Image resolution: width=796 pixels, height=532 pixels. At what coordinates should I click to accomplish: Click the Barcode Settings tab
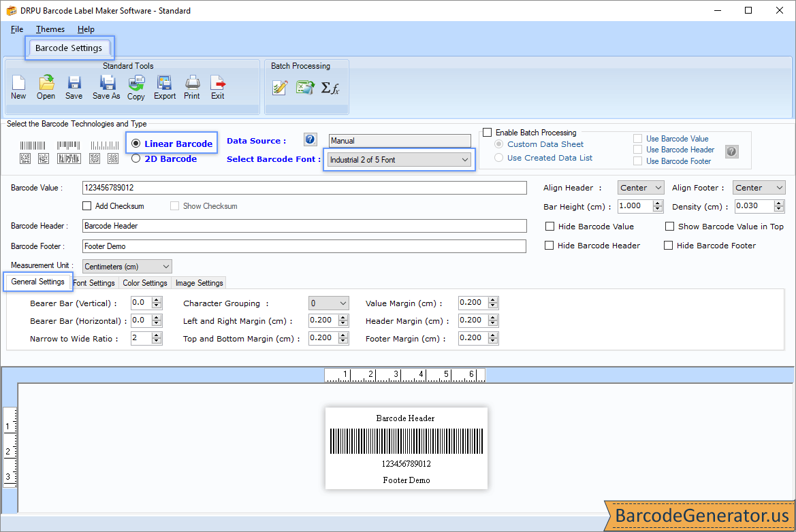[x=69, y=48]
